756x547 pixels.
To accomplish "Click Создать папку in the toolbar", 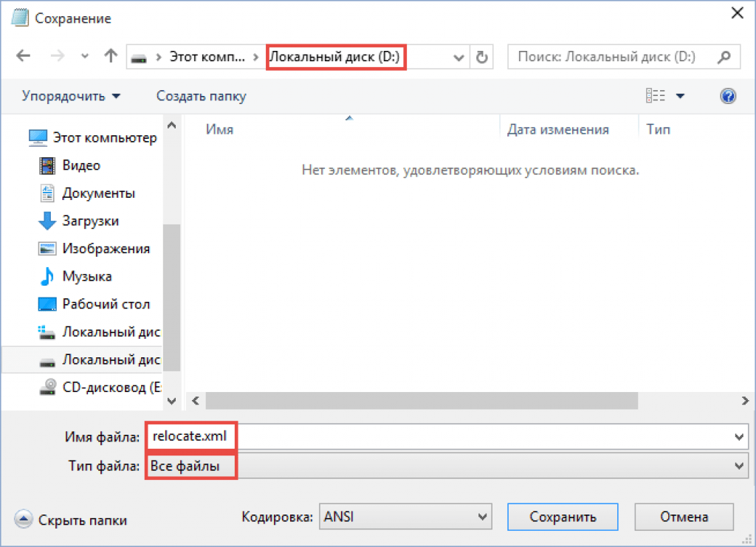I will pyautogui.click(x=201, y=96).
